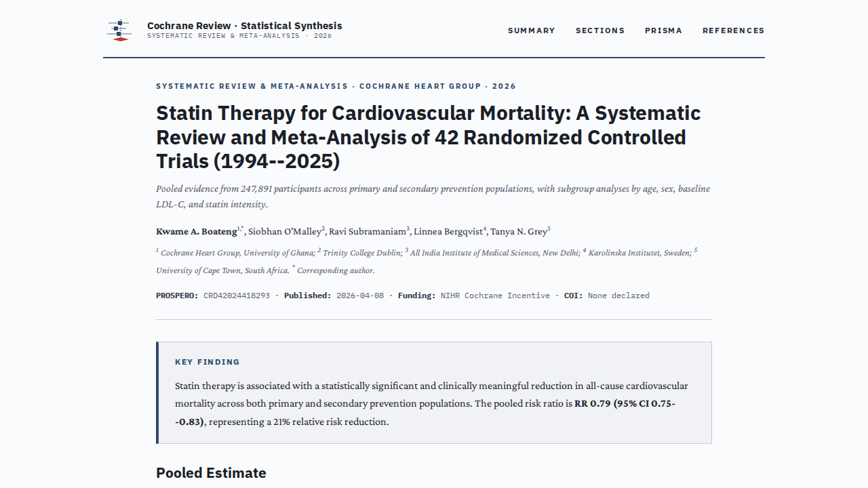Open the Summary nav item
Viewport: 868px width, 488px height.
click(532, 30)
